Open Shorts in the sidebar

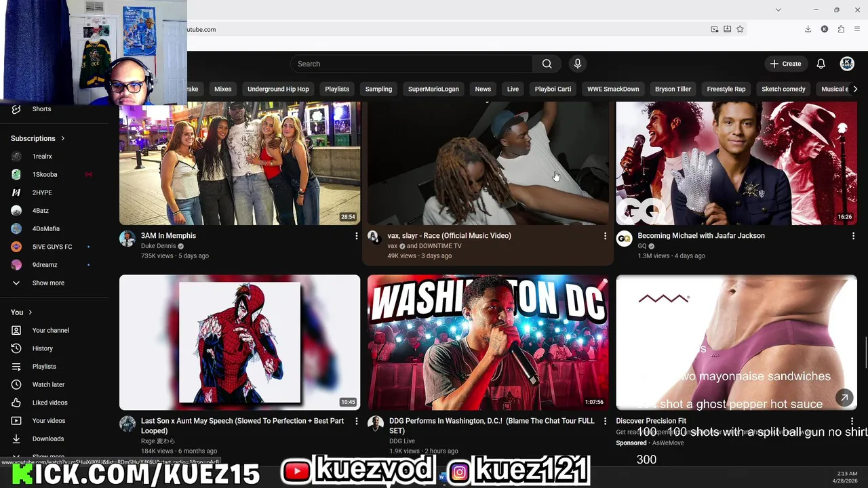[41, 109]
